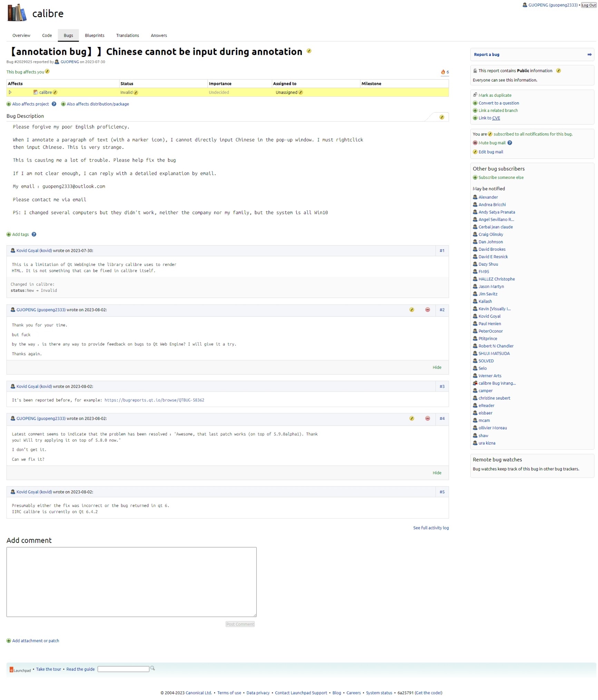Screen dimensions: 598x700
Task: Click the user icon beside GUOPENG in header
Action: [x=525, y=5]
